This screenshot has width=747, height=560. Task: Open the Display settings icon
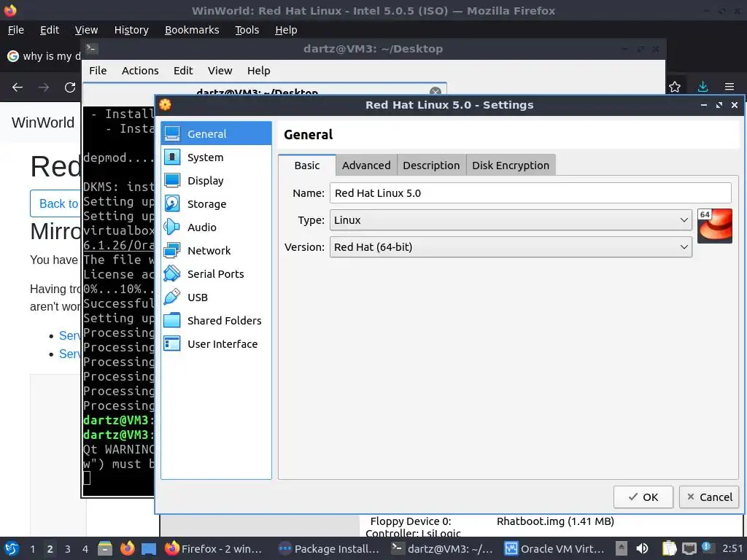pyautogui.click(x=172, y=181)
